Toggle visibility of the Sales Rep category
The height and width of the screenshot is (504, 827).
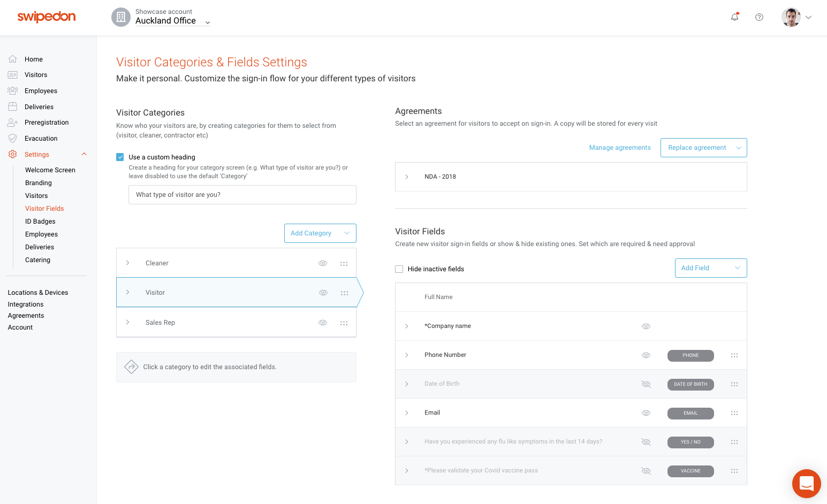[323, 323]
